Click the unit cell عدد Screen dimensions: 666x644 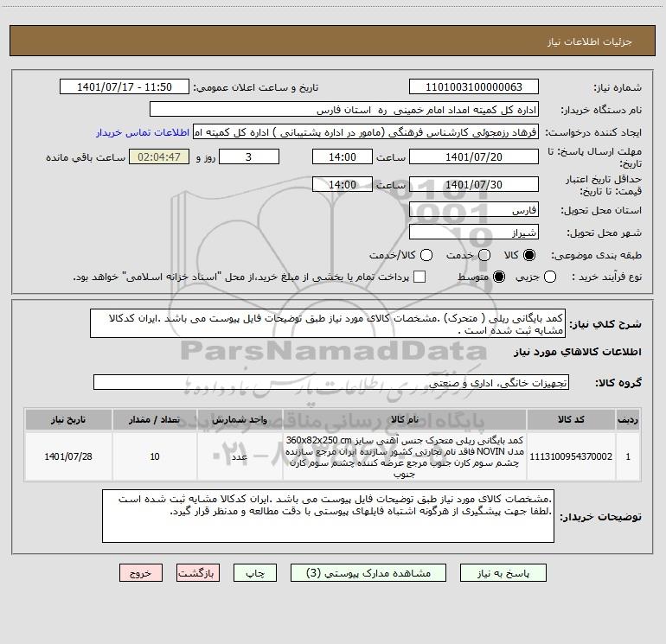click(240, 456)
